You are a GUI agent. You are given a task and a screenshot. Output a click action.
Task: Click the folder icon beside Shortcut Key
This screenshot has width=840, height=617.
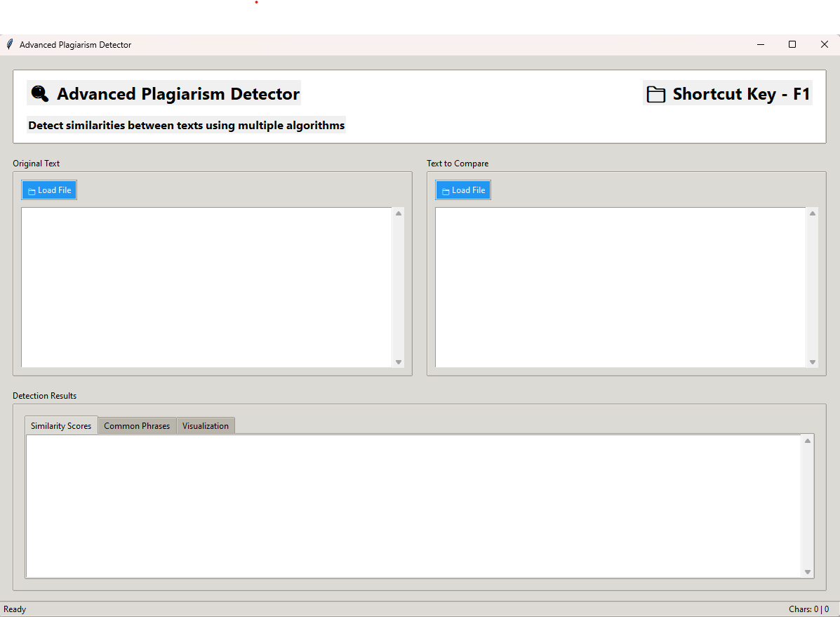click(656, 94)
